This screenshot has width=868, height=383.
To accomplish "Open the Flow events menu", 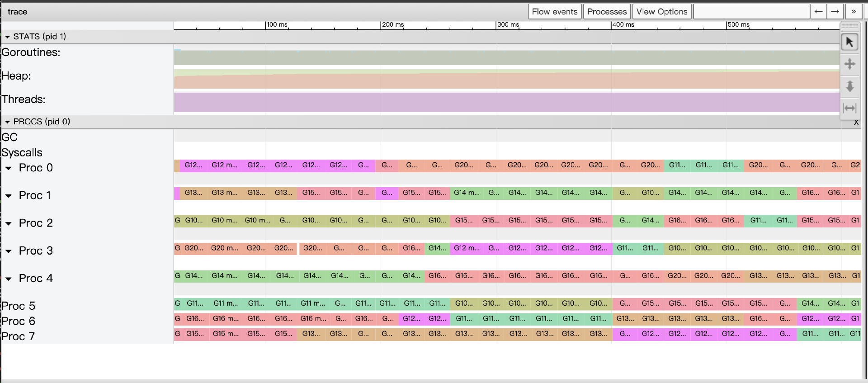I will click(x=554, y=12).
